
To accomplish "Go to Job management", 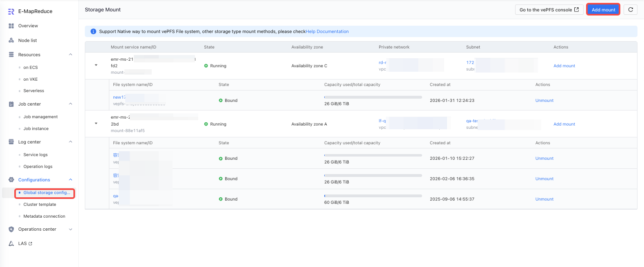I will coord(40,117).
